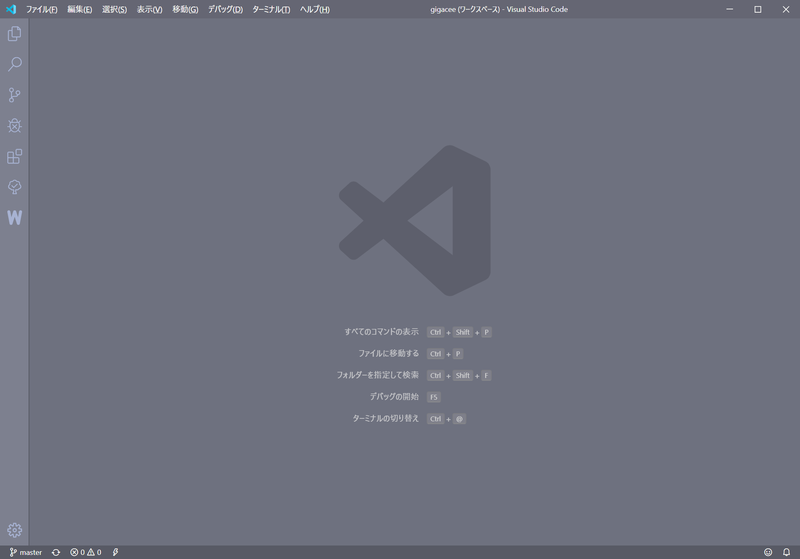Open the Debug view bug icon
Screen dimensions: 800x559
(x=14, y=125)
